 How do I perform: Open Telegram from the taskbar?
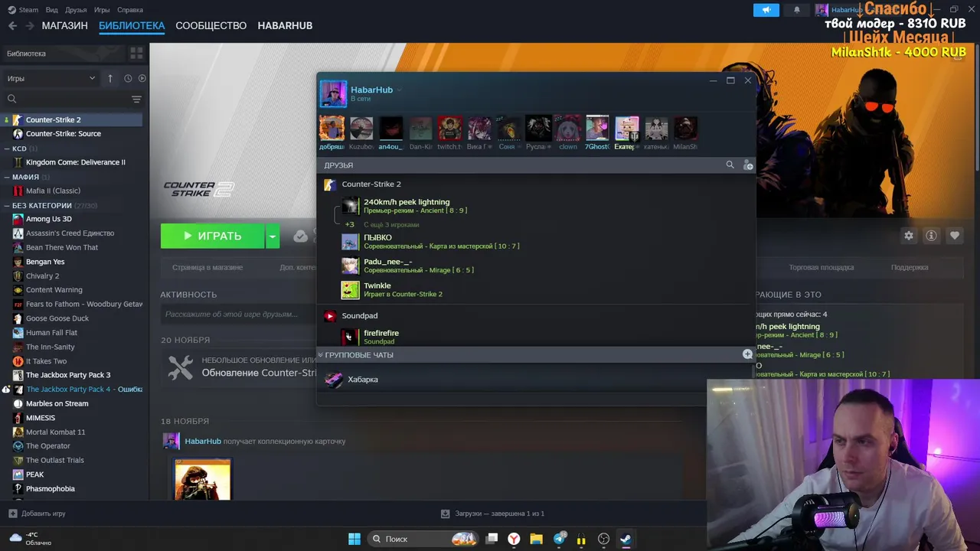point(560,539)
